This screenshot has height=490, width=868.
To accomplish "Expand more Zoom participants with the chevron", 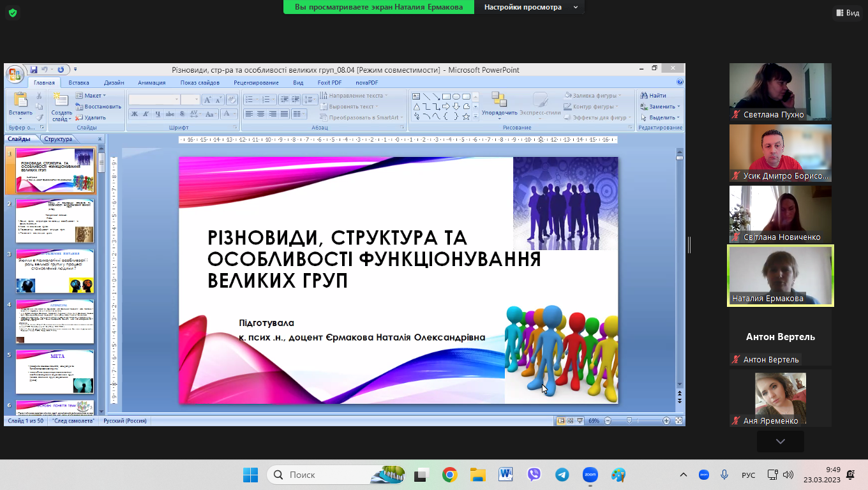I will click(781, 441).
